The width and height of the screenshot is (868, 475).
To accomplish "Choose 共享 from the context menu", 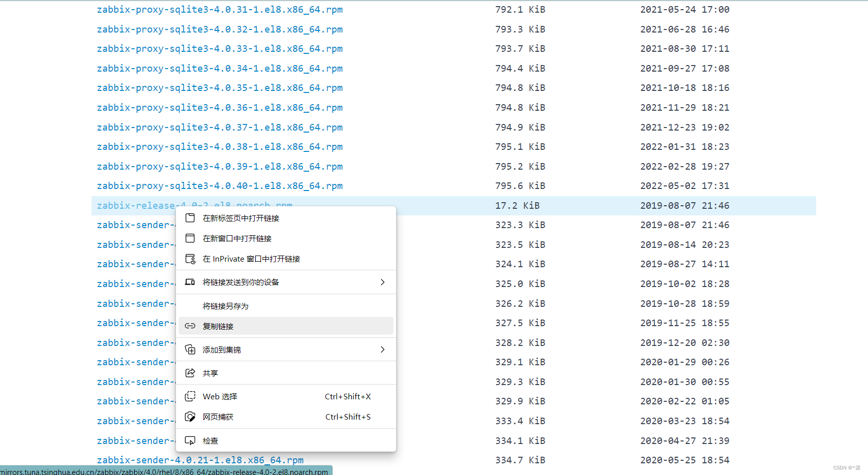I will [x=210, y=372].
